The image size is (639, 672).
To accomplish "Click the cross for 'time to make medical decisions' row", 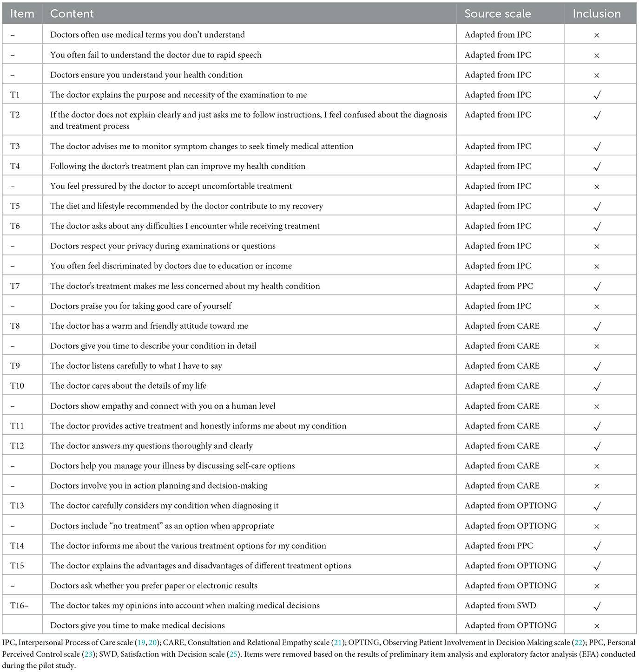I will coord(597,626).
